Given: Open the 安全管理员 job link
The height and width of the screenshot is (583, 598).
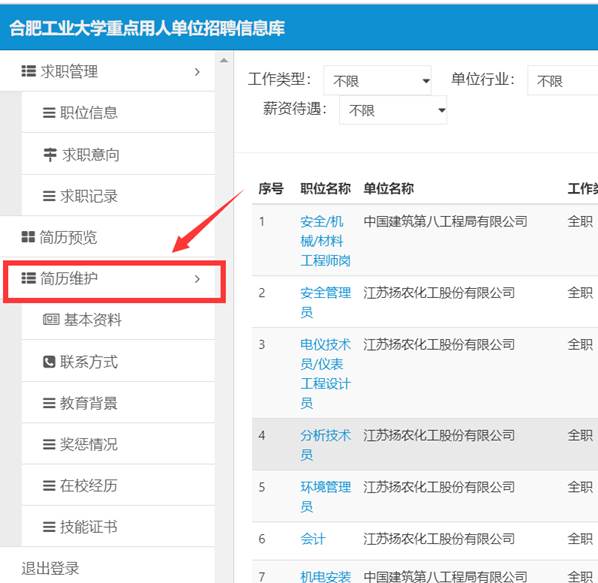Looking at the screenshot, I should (x=325, y=302).
